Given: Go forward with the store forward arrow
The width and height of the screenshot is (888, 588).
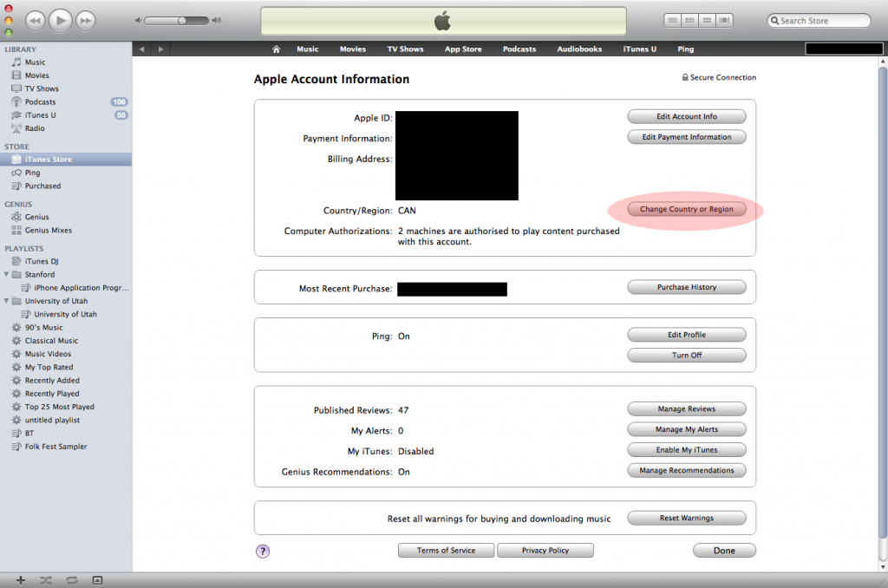Looking at the screenshot, I should pos(160,49).
